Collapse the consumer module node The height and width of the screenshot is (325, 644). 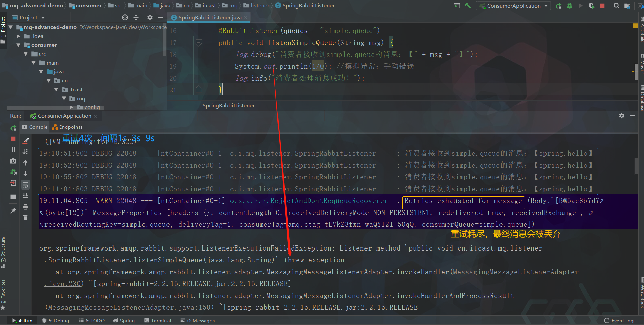tap(18, 45)
